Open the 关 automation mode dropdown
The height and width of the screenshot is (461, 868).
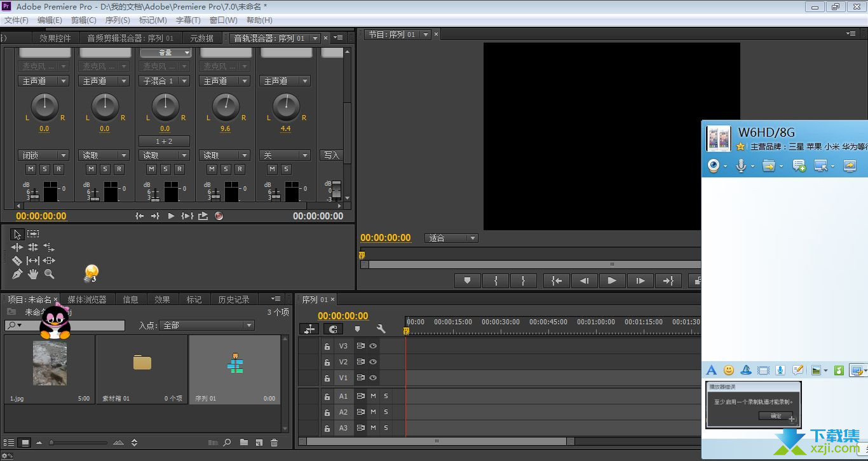[285, 155]
